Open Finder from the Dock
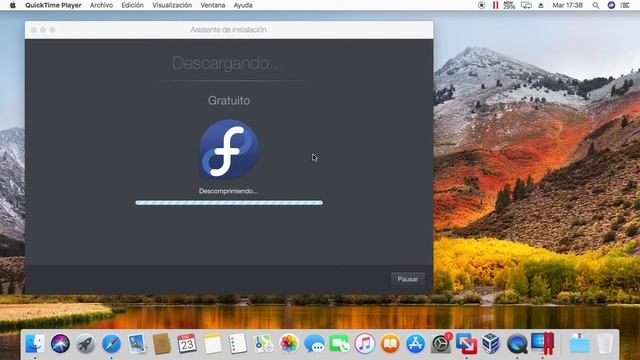The width and height of the screenshot is (640, 360). pos(35,343)
